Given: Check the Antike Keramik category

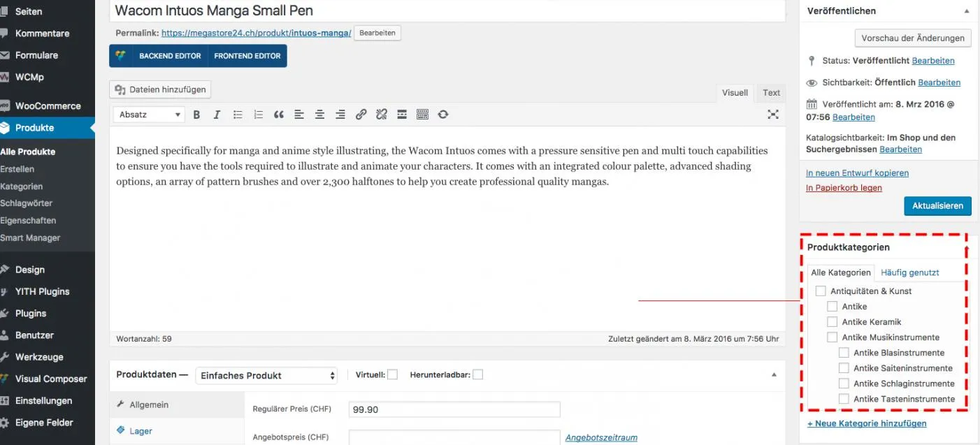Looking at the screenshot, I should click(x=833, y=322).
